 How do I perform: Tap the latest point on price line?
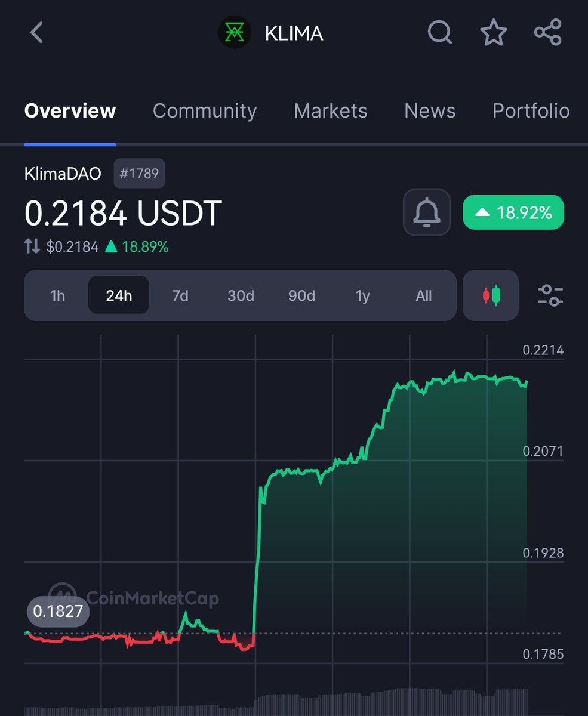527,381
